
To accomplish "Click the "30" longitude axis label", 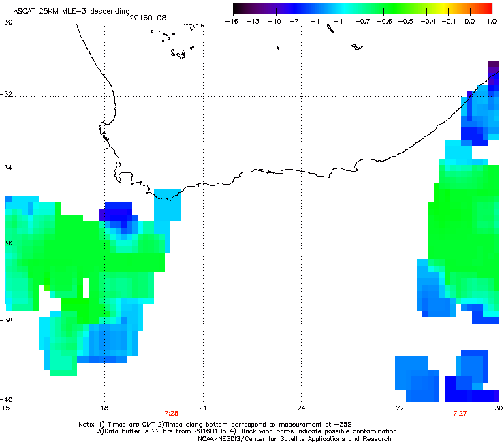I will (499, 408).
